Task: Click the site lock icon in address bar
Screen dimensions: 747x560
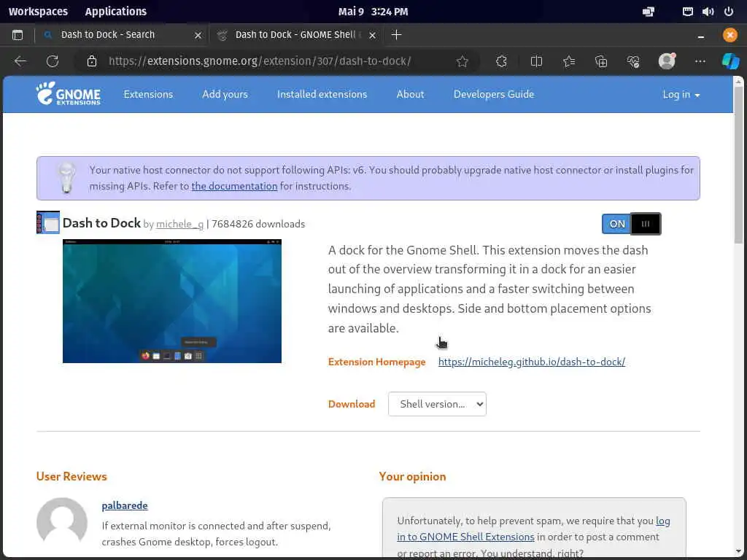Action: pyautogui.click(x=92, y=61)
